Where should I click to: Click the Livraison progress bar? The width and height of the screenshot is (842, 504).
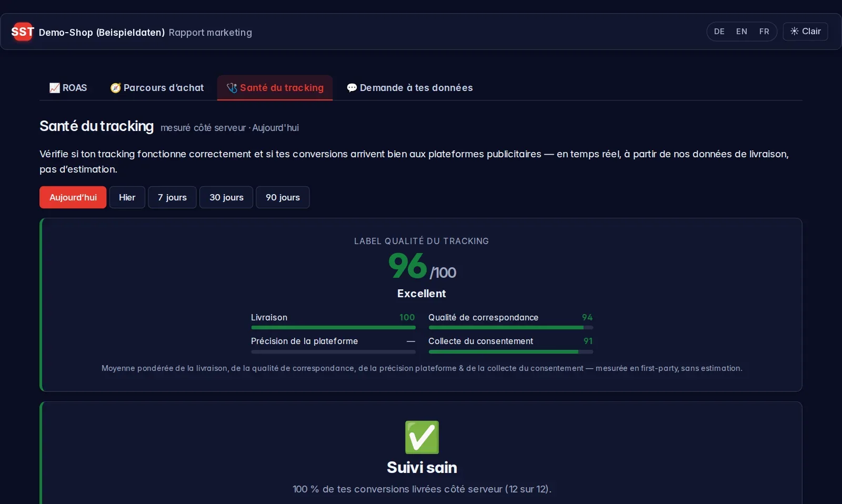click(333, 328)
